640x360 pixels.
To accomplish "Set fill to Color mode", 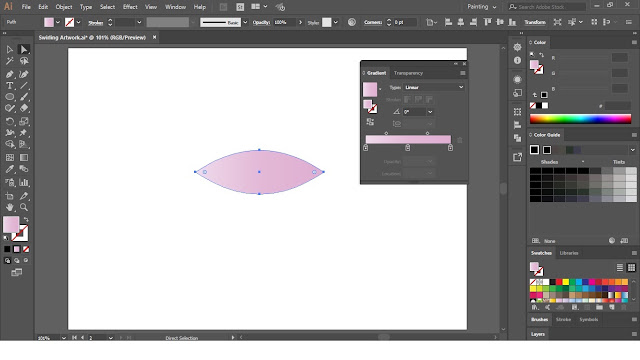I will coord(7,249).
